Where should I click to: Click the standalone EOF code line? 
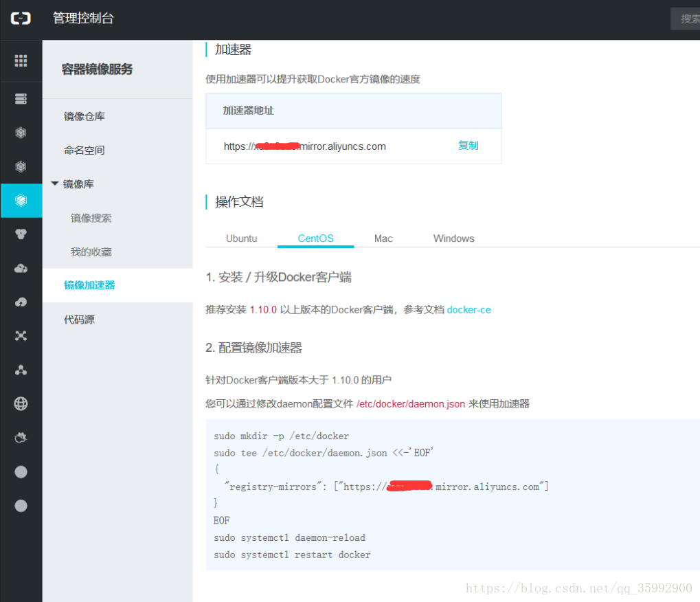pyautogui.click(x=221, y=521)
